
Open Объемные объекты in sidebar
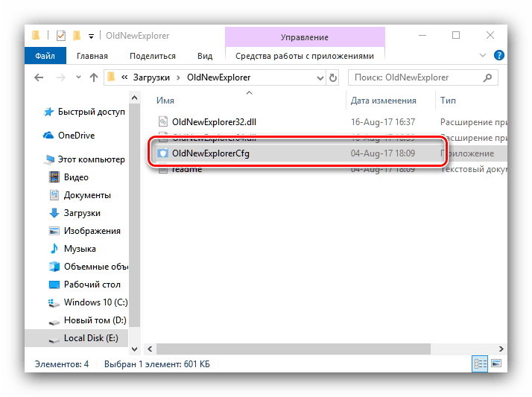(96, 267)
